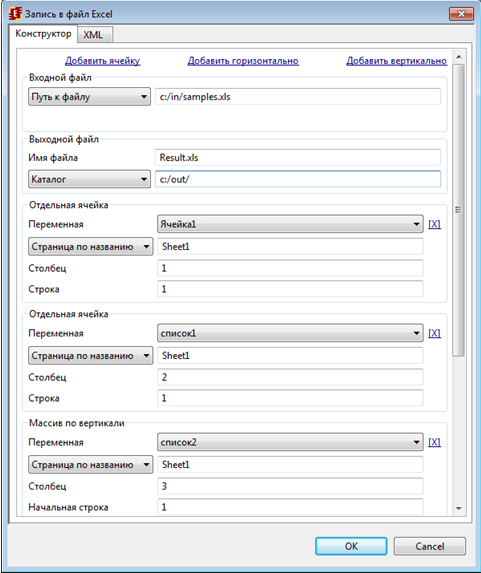Click the scrollbar up arrow
This screenshot has height=573, width=481.
click(459, 57)
